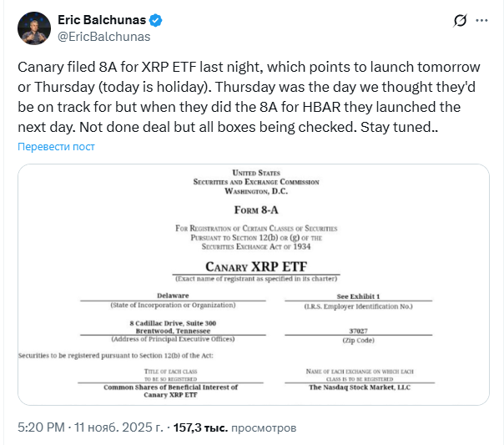This screenshot has width=504, height=445.
Task: Click the 'Перевести пост' translate link
Action: pos(56,146)
